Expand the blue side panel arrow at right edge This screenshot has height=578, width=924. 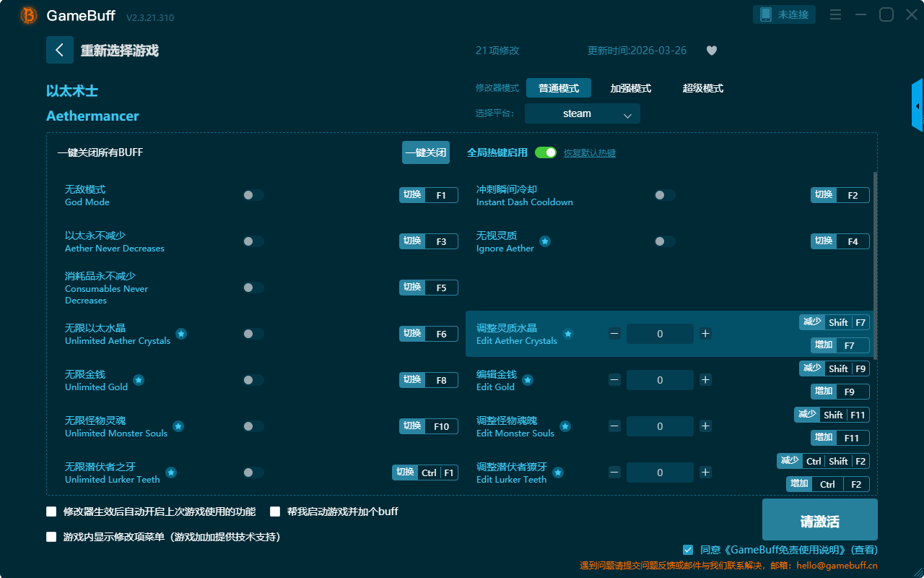point(918,106)
